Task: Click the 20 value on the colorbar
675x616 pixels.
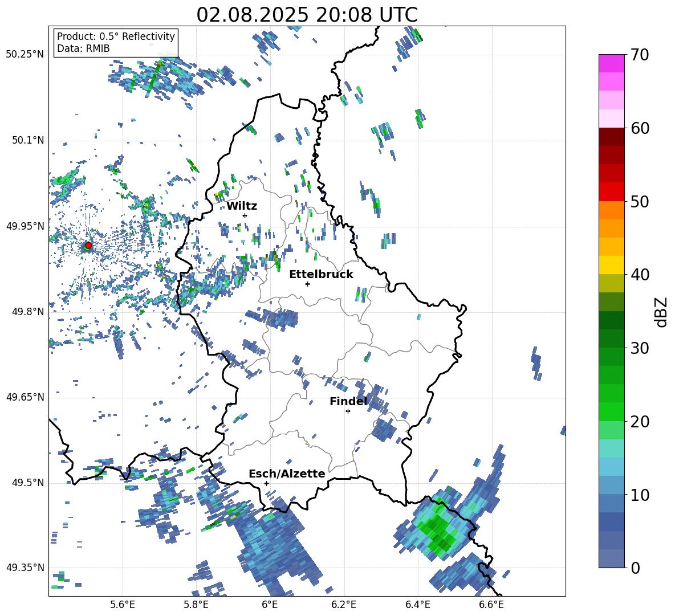Action: tap(640, 422)
